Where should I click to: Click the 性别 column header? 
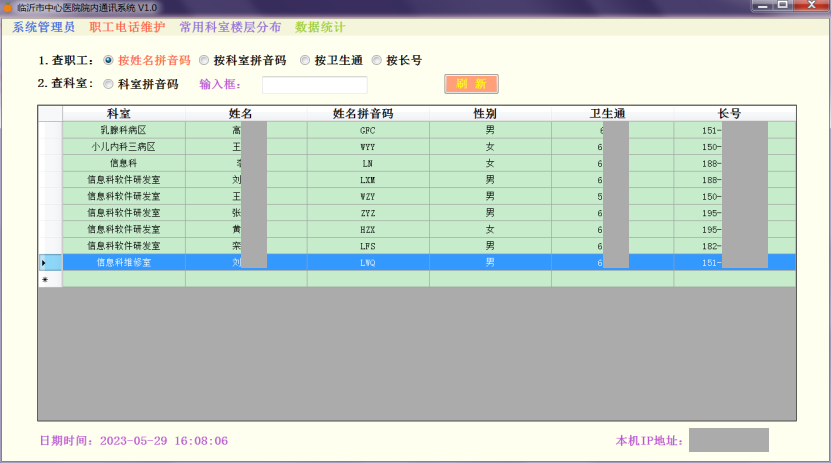coord(490,113)
